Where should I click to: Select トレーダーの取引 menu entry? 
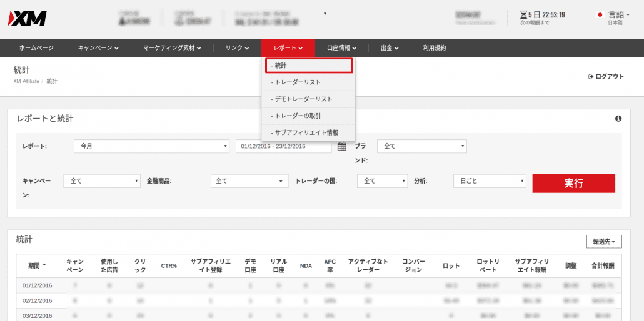(x=308, y=116)
